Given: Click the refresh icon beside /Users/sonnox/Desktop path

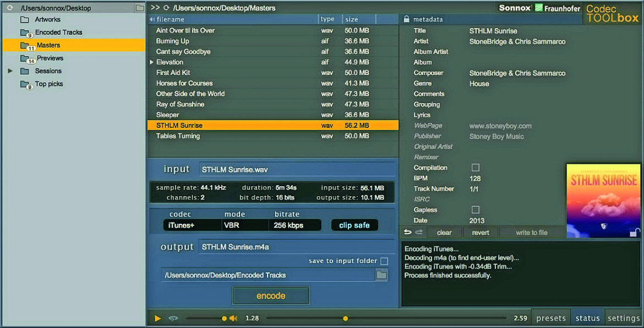Looking at the screenshot, I should [10, 7].
